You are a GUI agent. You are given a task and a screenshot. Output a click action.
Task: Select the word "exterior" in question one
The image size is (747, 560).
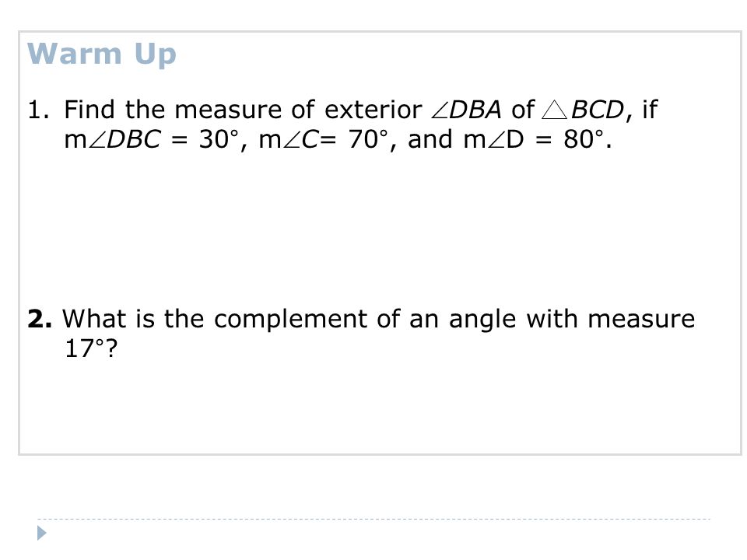(373, 110)
